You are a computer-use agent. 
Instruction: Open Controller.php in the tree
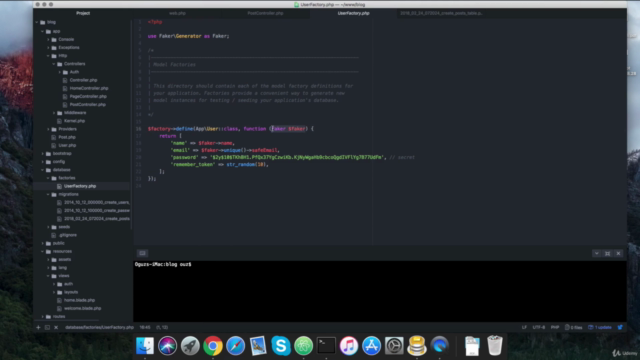(x=83, y=80)
